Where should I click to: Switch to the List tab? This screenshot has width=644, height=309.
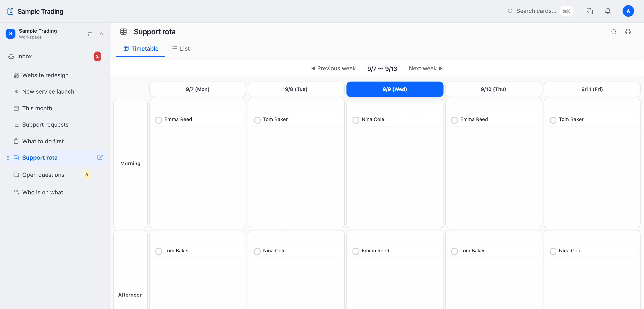pyautogui.click(x=181, y=49)
